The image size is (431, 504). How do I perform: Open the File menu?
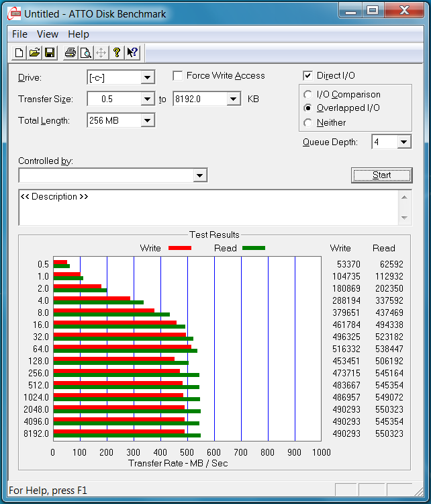19,34
